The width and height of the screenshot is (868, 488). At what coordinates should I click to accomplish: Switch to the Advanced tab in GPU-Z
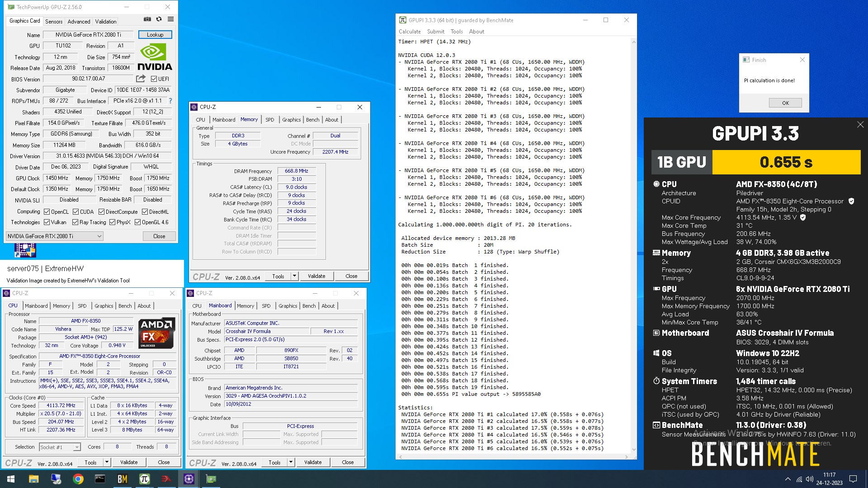click(79, 21)
